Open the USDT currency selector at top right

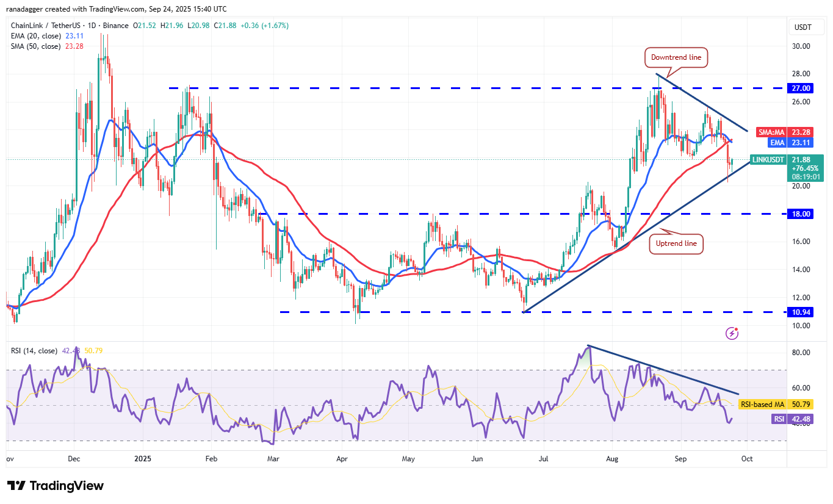click(803, 27)
